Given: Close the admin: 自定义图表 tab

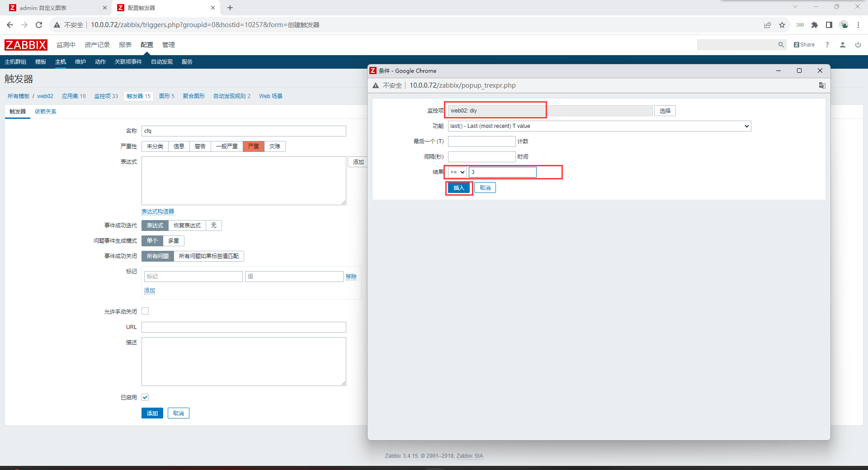Looking at the screenshot, I should coord(105,8).
